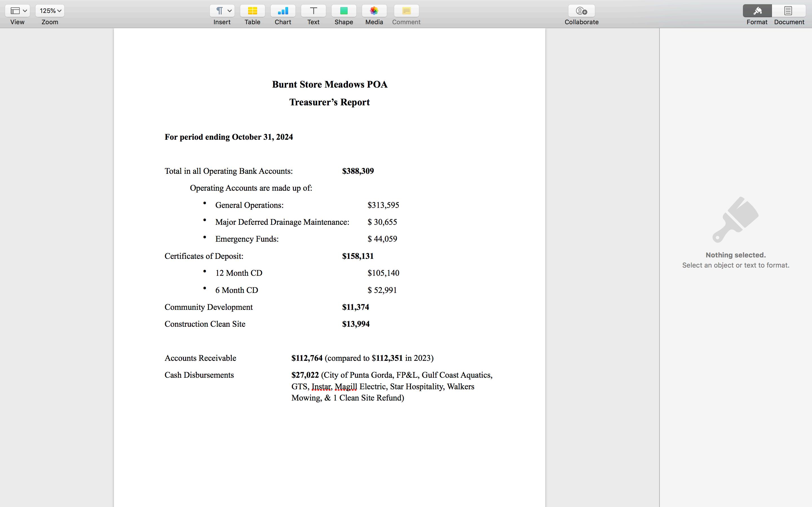Insert a Text box
The height and width of the screenshot is (507, 812).
[x=313, y=11]
